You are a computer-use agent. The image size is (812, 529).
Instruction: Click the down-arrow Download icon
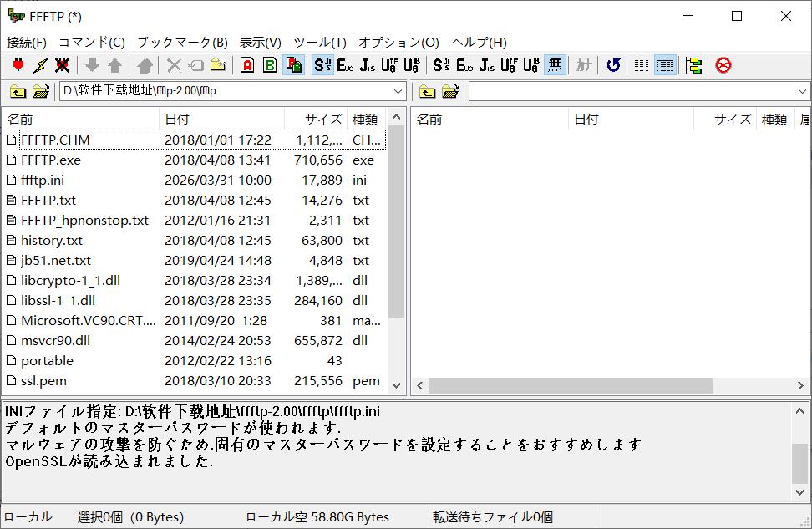point(92,65)
